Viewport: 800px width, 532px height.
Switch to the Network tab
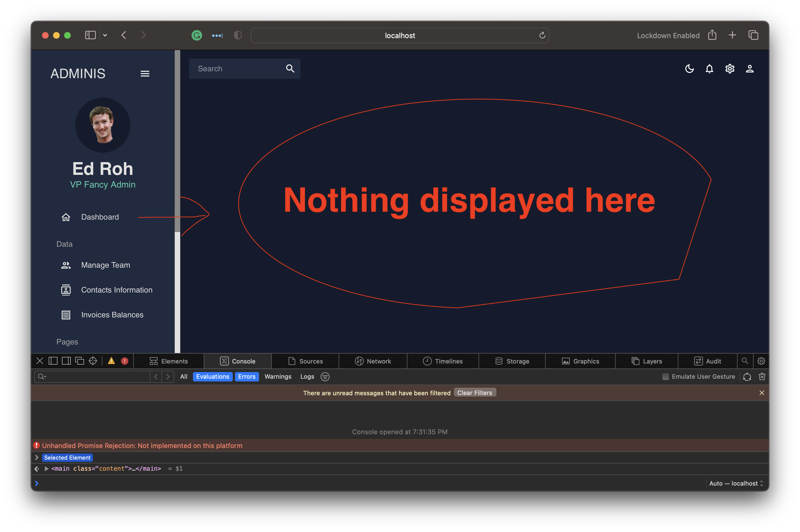pyautogui.click(x=373, y=361)
